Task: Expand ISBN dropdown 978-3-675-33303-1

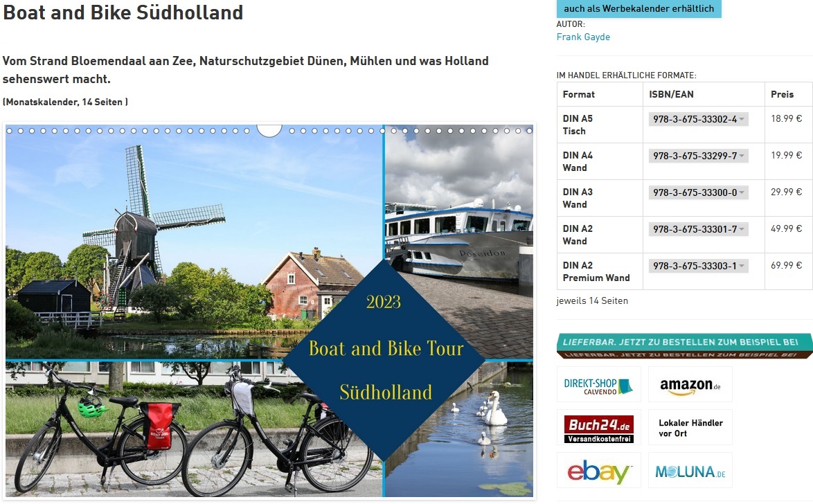Action: 698,266
